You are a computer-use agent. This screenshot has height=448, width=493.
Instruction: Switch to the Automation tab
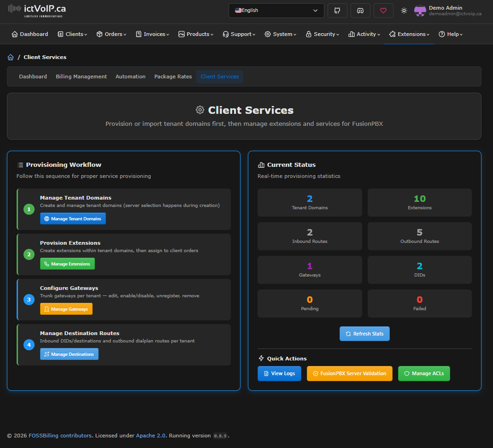130,77
